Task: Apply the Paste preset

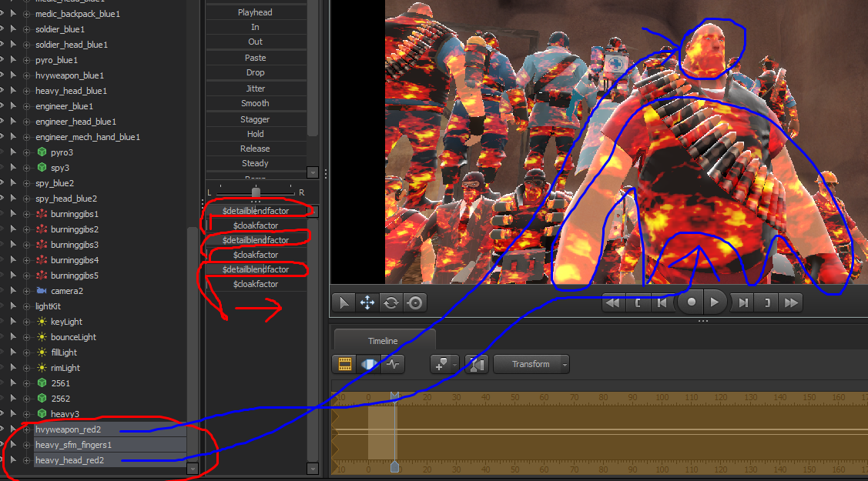Action: coord(255,58)
